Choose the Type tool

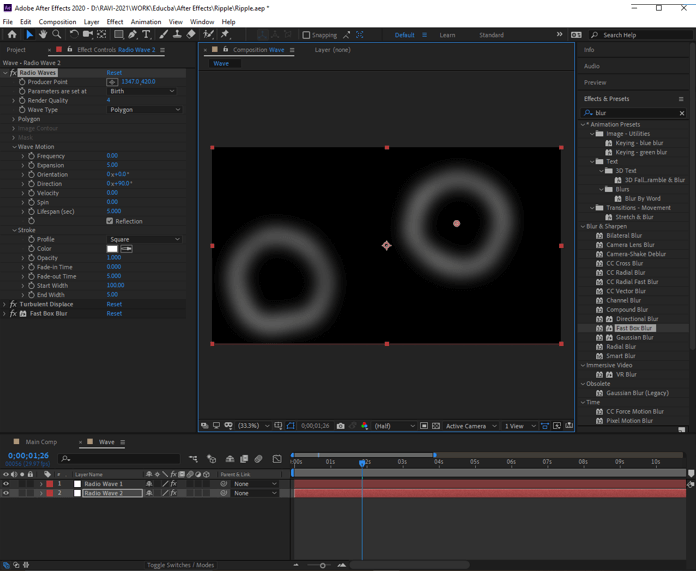(x=146, y=35)
